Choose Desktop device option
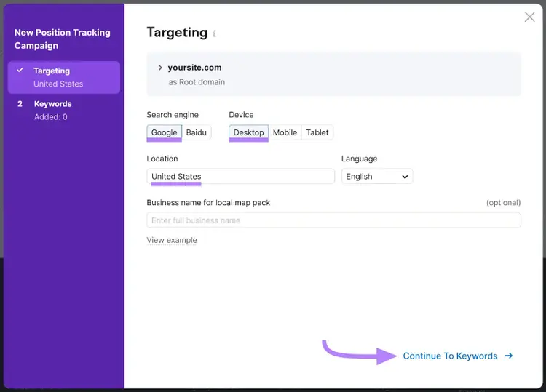 pyautogui.click(x=249, y=132)
